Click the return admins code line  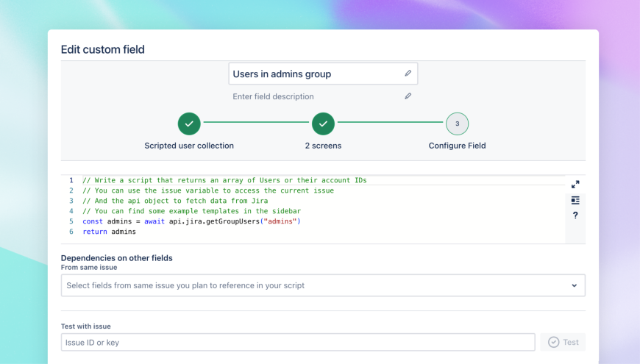click(110, 232)
